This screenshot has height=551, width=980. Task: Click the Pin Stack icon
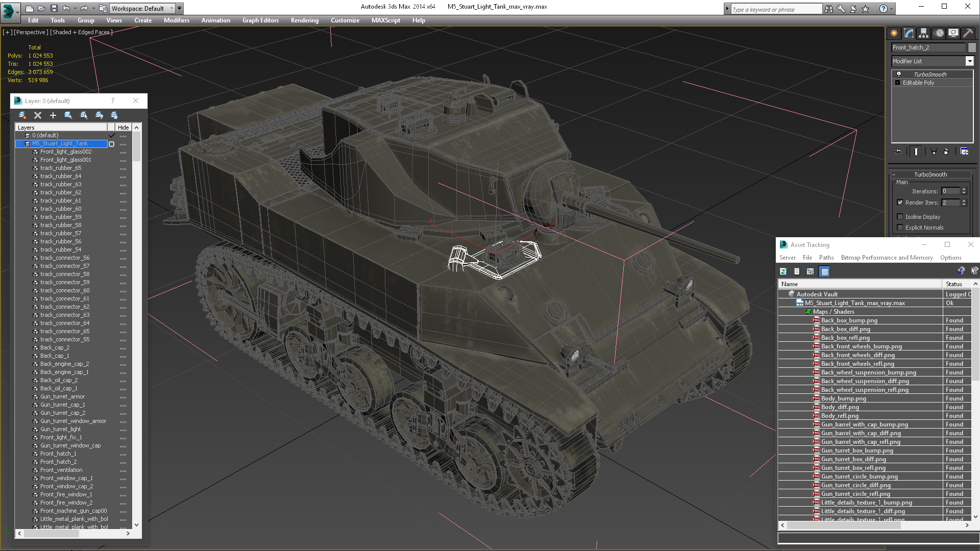pyautogui.click(x=898, y=152)
